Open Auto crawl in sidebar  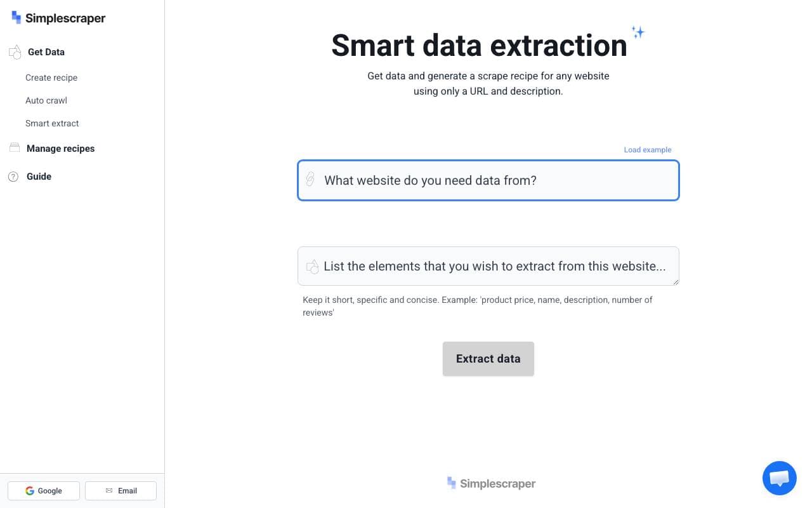[x=46, y=100]
